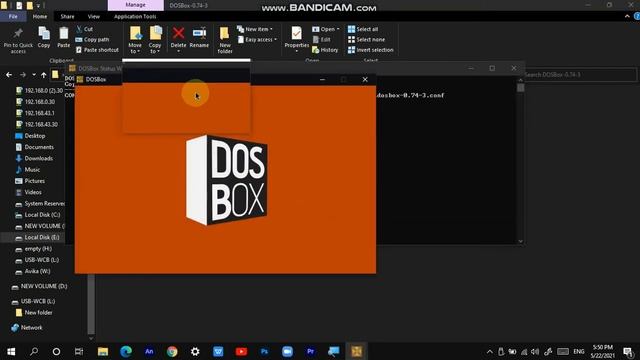Go back with Explorer back arrow
Screen dimensions: 640x360
click(9, 75)
